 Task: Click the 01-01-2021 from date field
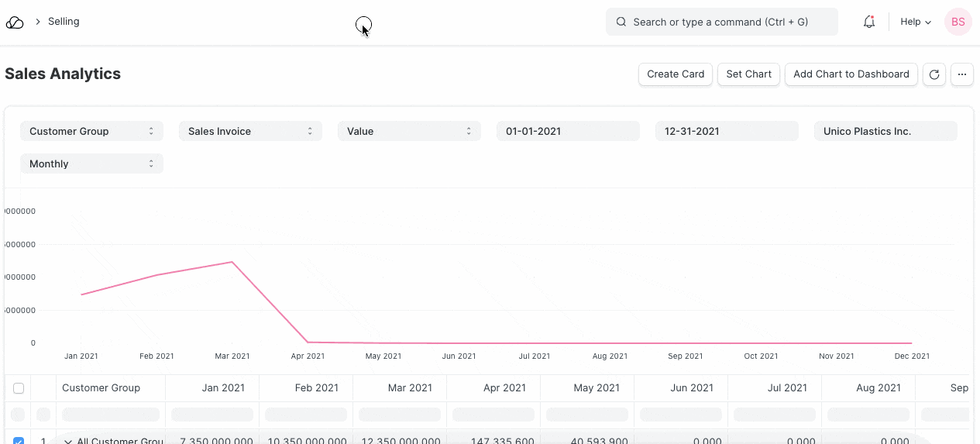point(568,132)
